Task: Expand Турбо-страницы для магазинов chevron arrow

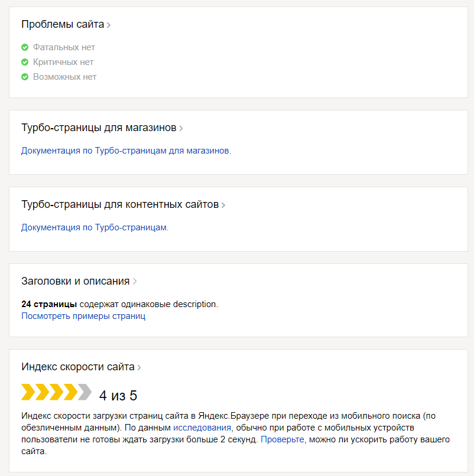Action: pos(181,128)
